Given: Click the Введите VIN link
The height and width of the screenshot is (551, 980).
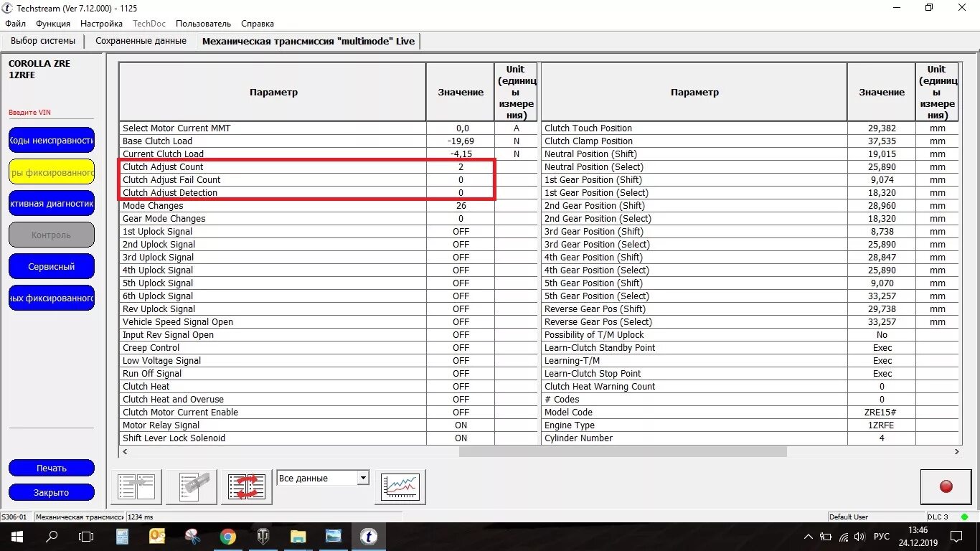Looking at the screenshot, I should (29, 113).
